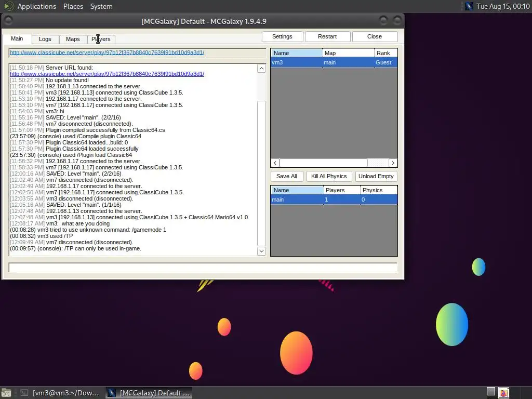
Task: Click the 'vm3: hi' chat log line
Action: 37,111
